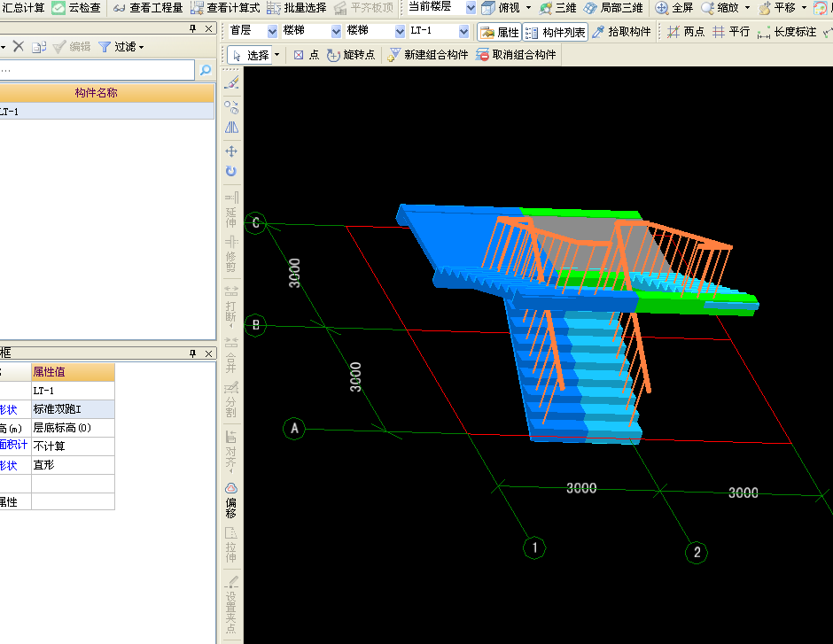Select the 两点 two-point axis tool
The image size is (833, 644).
pyautogui.click(x=686, y=32)
